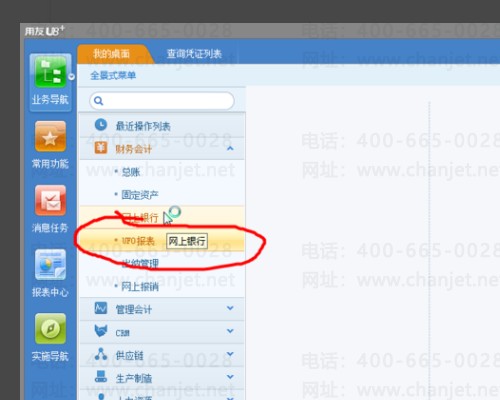Open the 网上报销 menu item
The height and width of the screenshot is (400, 500).
pyautogui.click(x=140, y=287)
